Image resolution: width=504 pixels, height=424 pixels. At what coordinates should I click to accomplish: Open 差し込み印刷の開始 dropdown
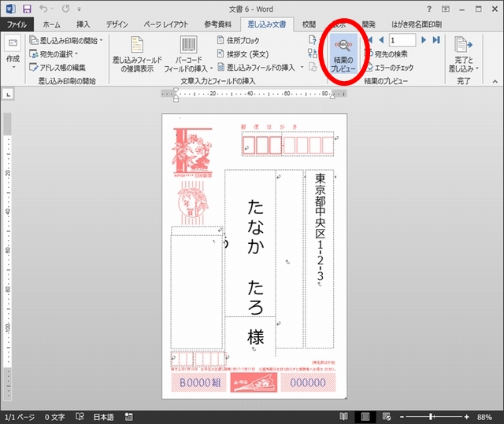click(66, 40)
